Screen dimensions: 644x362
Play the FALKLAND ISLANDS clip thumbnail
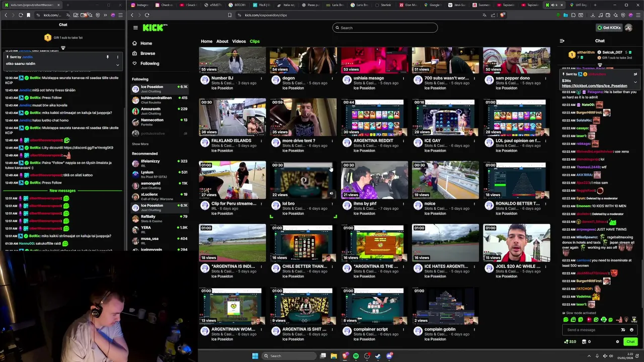[232, 117]
